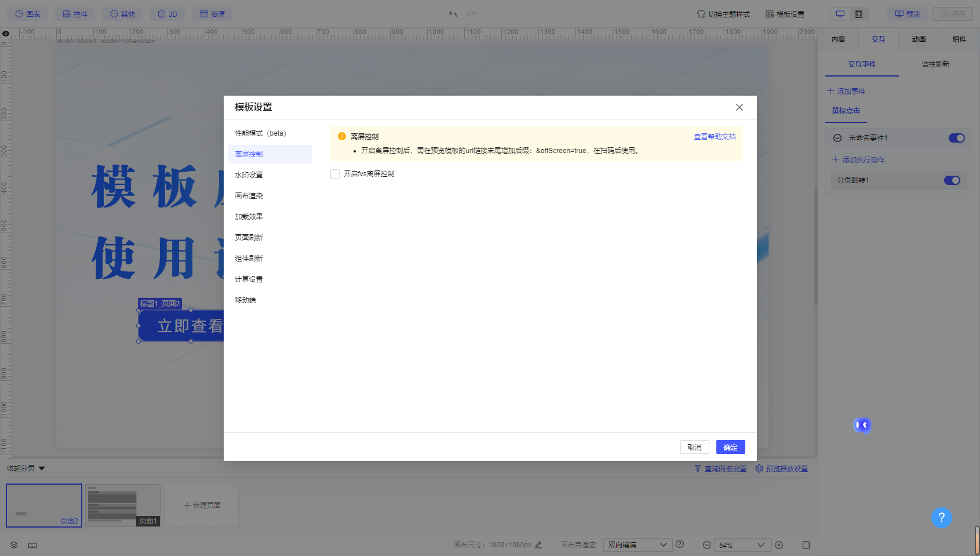
Task: Open 预览播放设置 gear settings
Action: 781,468
